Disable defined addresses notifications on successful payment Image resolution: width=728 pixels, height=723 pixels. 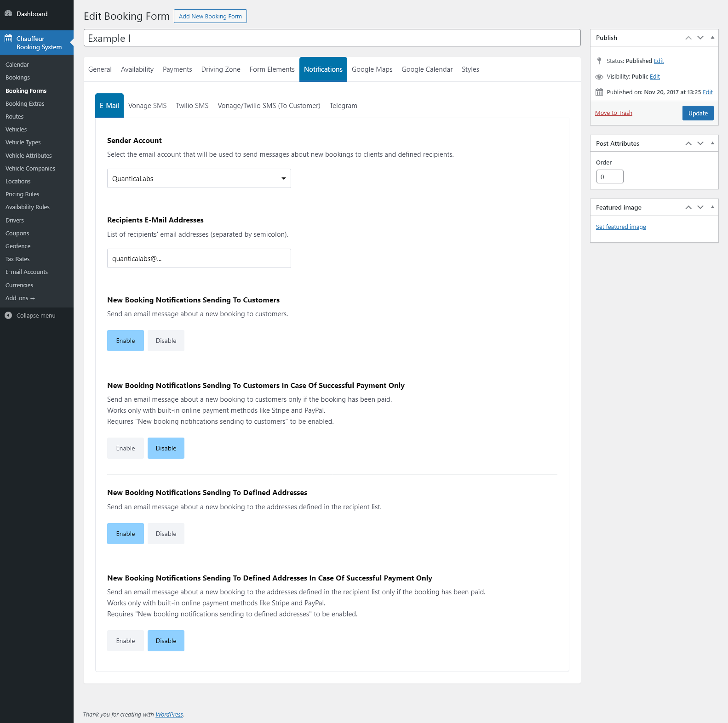166,641
